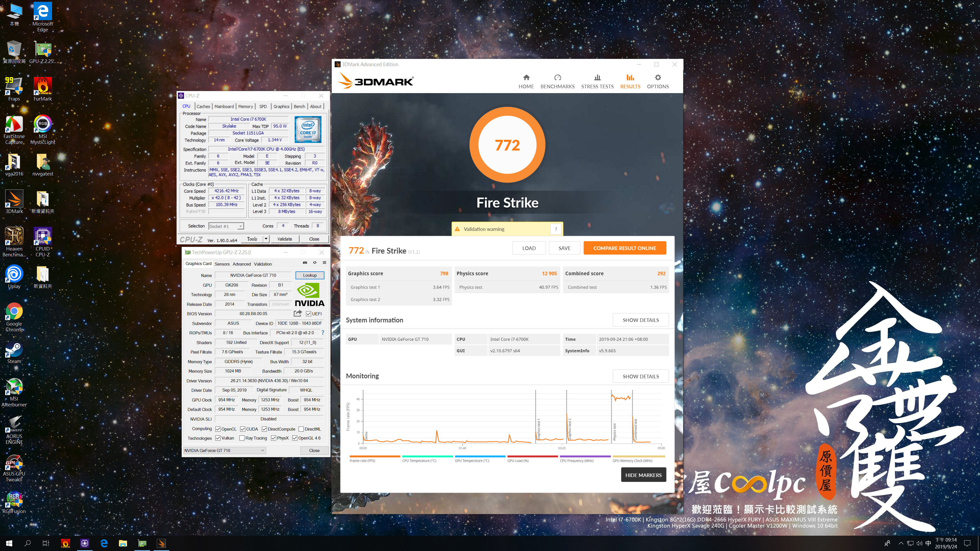
Task: Toggle the OpenCL checkbox
Action: (218, 429)
